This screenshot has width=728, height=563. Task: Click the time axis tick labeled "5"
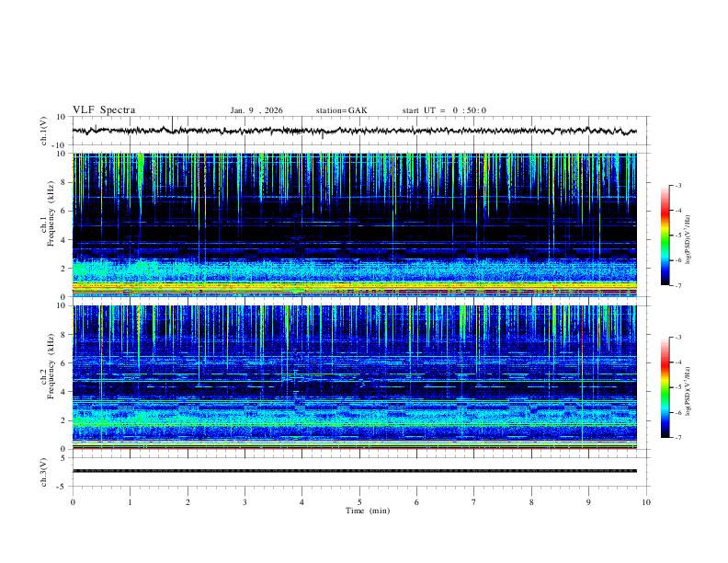[359, 502]
